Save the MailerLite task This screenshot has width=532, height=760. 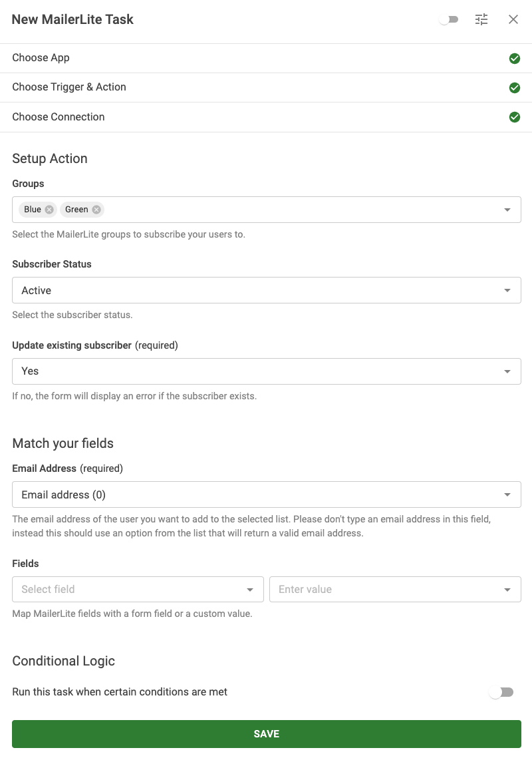pyautogui.click(x=266, y=734)
